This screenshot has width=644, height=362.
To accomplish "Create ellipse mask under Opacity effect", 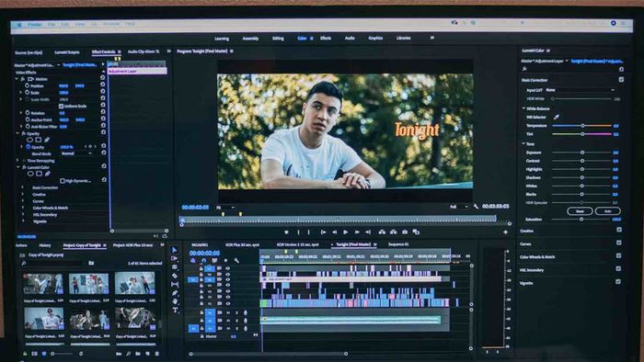I will tap(29, 141).
